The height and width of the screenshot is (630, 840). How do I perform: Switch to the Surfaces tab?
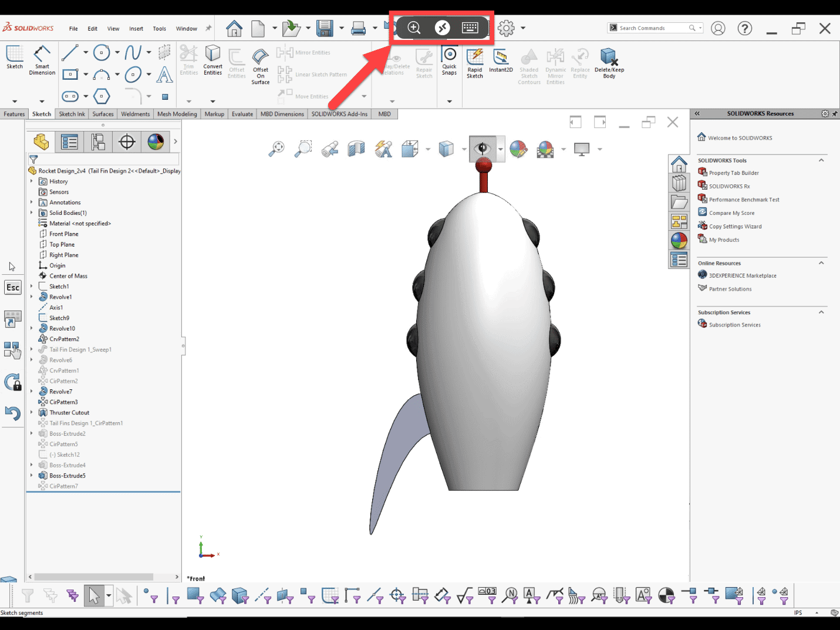click(103, 114)
